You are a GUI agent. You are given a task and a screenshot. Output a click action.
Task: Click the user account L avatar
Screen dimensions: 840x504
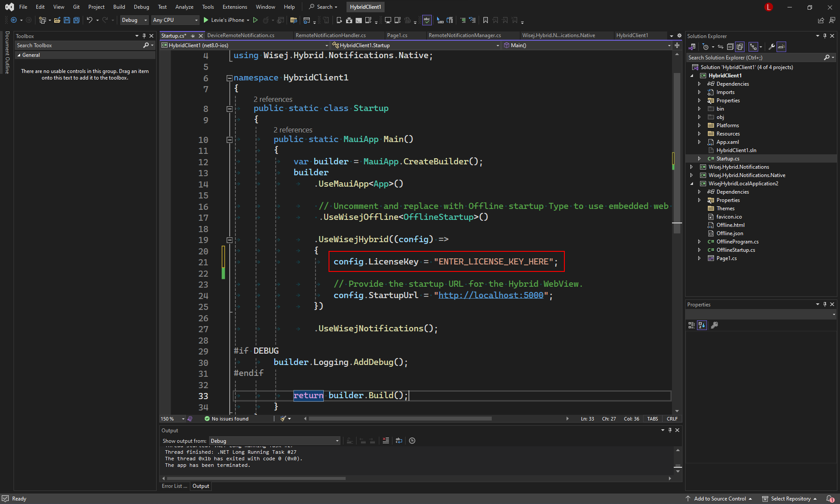pyautogui.click(x=769, y=7)
